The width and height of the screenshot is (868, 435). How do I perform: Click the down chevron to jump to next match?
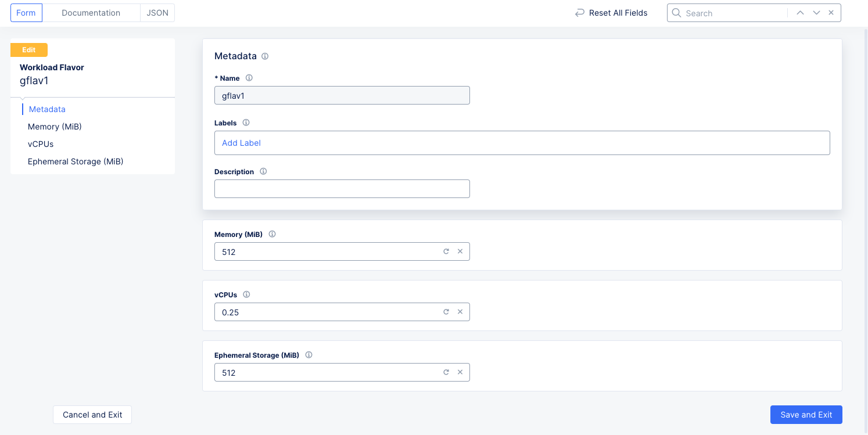[816, 12]
